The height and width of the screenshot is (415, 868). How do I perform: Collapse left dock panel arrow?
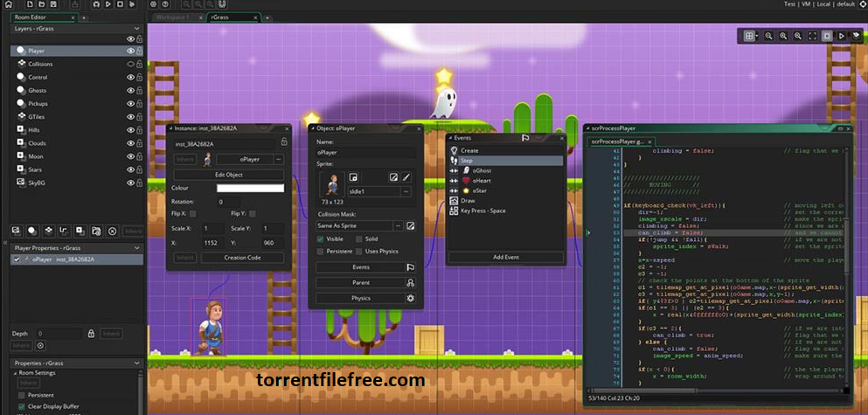coord(5,243)
